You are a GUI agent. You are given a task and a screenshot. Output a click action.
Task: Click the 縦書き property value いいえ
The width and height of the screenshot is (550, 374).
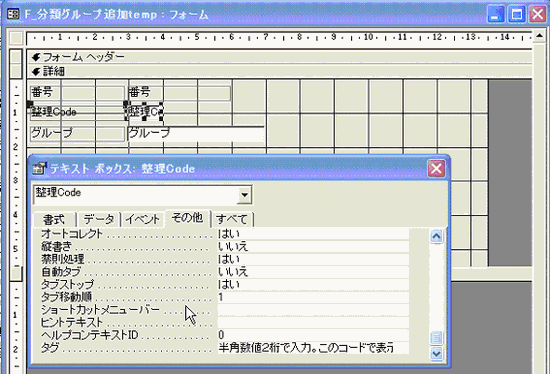click(313, 247)
